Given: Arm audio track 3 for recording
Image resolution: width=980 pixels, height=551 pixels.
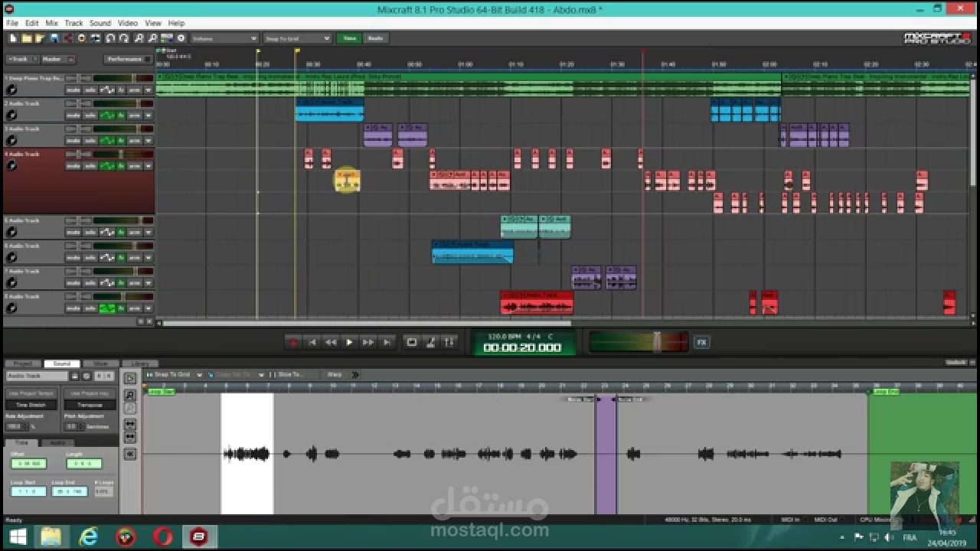Looking at the screenshot, I should [134, 141].
